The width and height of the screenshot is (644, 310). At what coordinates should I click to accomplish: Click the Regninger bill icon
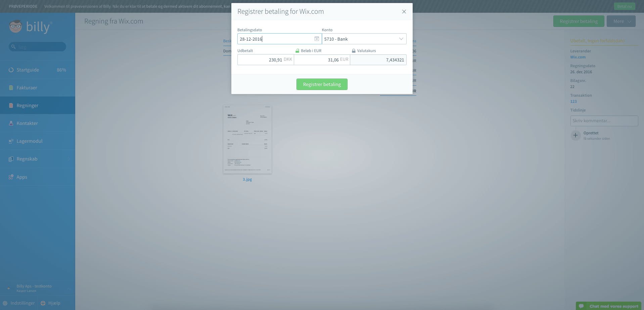11,105
